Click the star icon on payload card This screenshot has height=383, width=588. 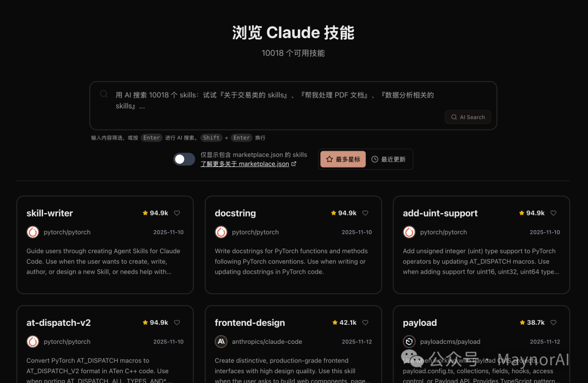522,322
